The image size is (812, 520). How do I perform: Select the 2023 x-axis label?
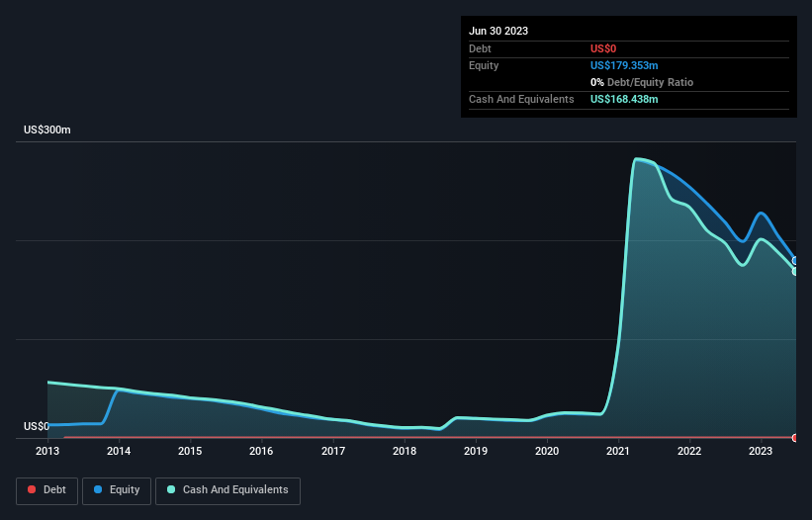point(761,451)
